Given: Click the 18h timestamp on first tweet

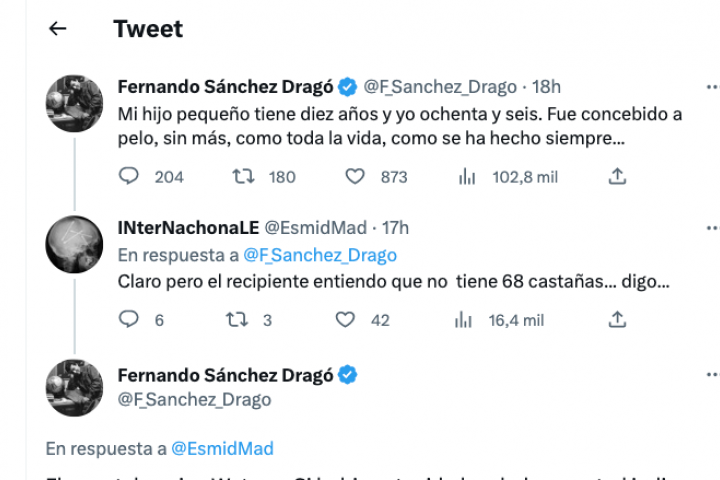Looking at the screenshot, I should 548,86.
